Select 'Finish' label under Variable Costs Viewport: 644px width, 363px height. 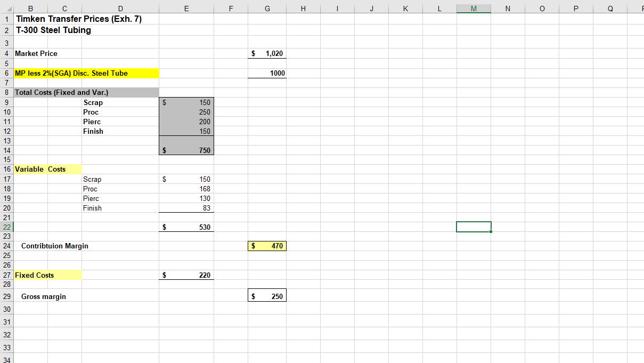point(92,208)
